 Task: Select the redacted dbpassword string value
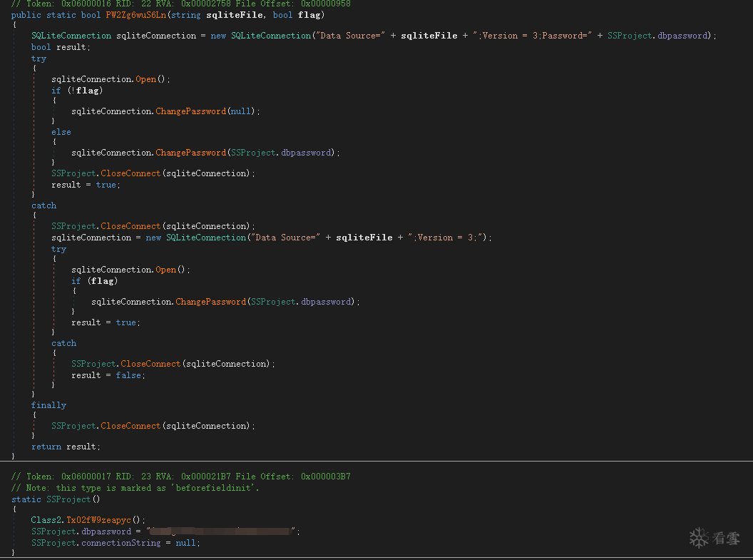point(222,531)
